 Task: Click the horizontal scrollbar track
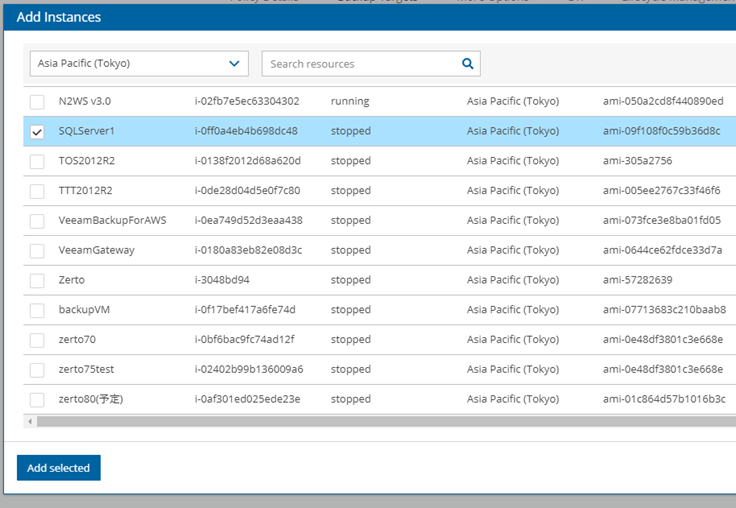pos(386,421)
